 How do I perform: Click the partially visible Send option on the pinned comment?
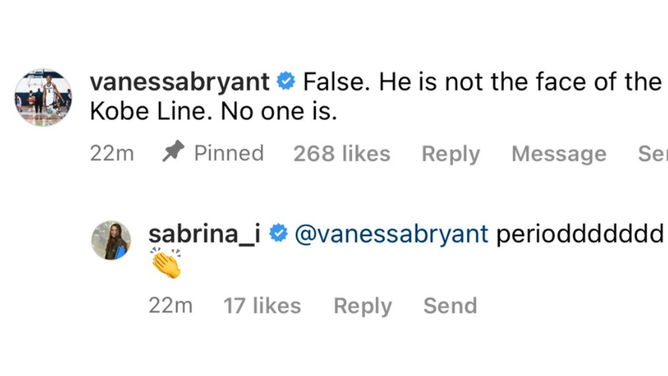point(653,154)
